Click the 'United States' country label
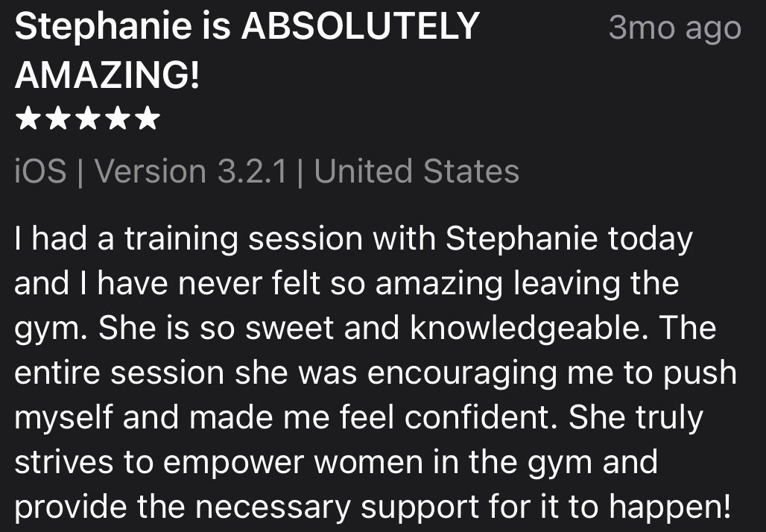This screenshot has height=532, width=766. pos(417,171)
